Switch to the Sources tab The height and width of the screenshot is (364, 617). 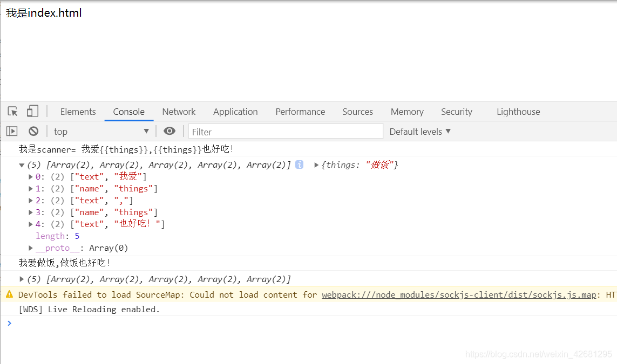(x=357, y=112)
